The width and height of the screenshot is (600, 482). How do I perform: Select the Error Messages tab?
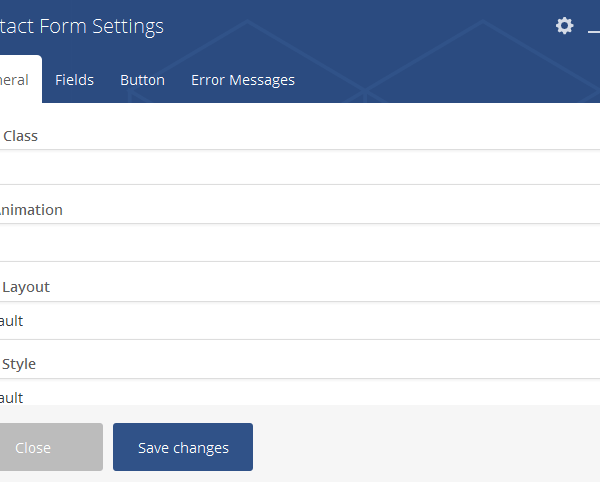pyautogui.click(x=243, y=80)
